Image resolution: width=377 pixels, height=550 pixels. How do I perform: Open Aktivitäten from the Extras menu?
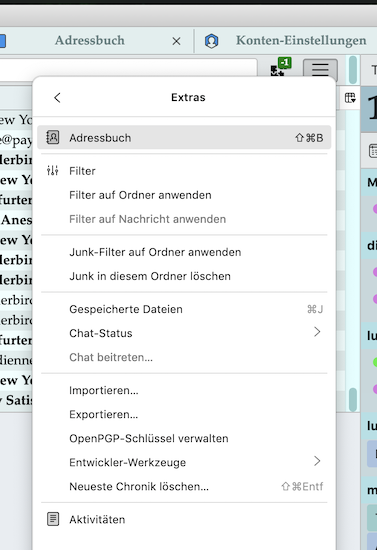[x=184, y=519]
